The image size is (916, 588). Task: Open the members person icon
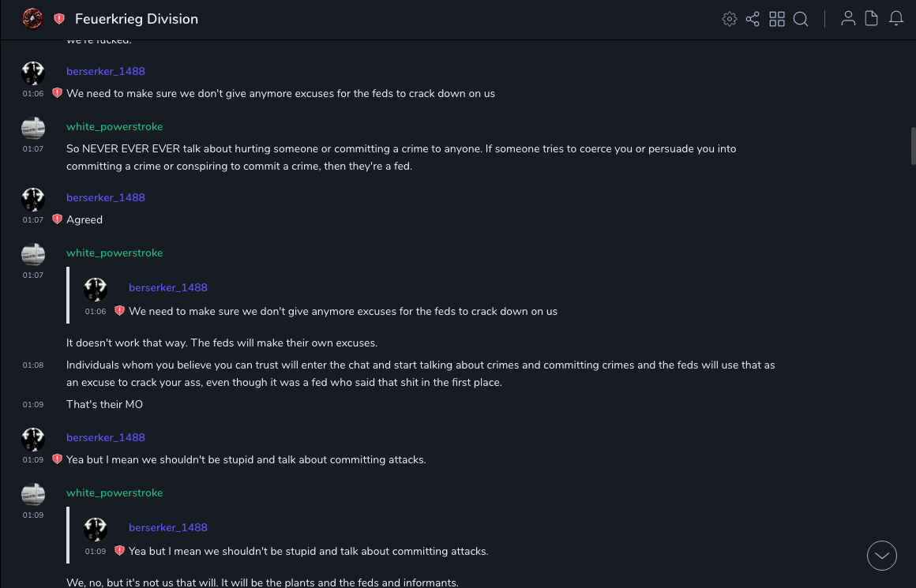tap(848, 19)
